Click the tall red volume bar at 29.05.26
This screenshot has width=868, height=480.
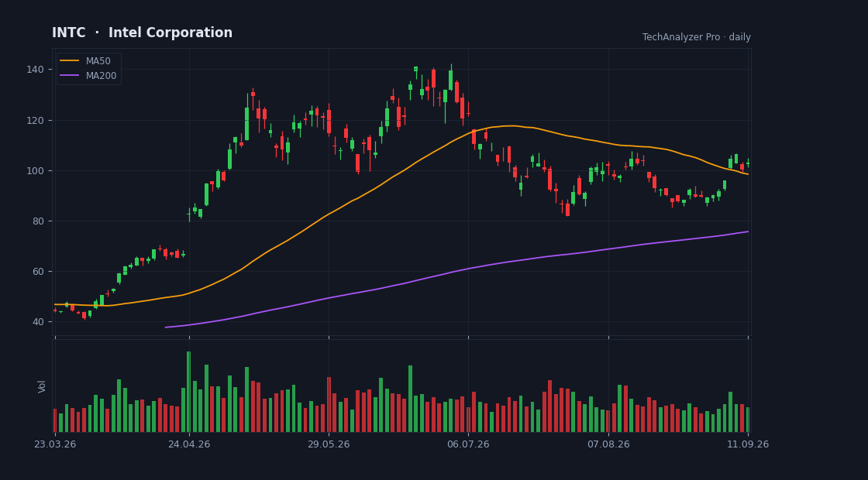point(329,404)
